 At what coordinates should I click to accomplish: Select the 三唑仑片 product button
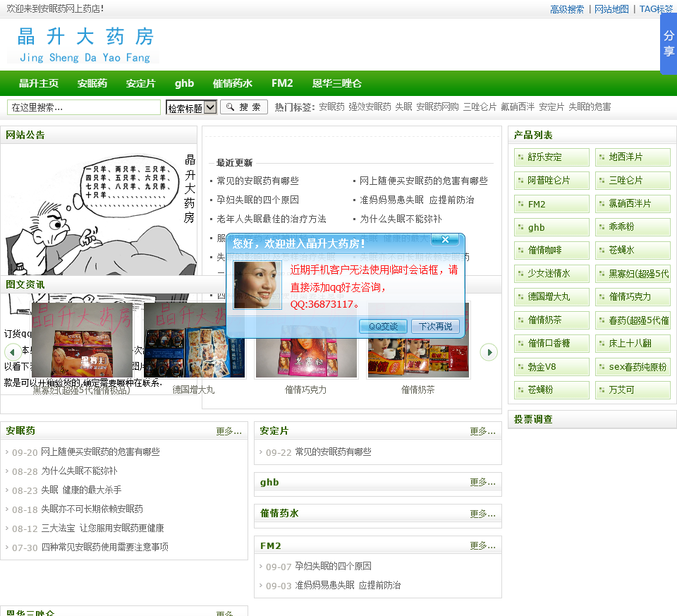[x=633, y=180]
